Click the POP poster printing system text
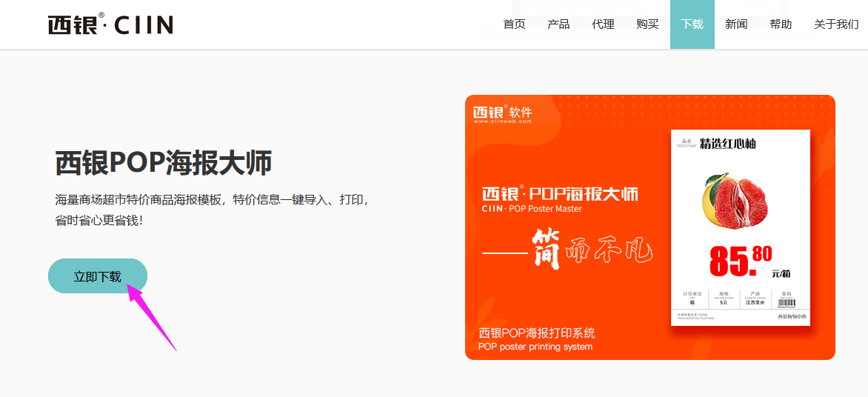The width and height of the screenshot is (868, 397). pos(535,347)
